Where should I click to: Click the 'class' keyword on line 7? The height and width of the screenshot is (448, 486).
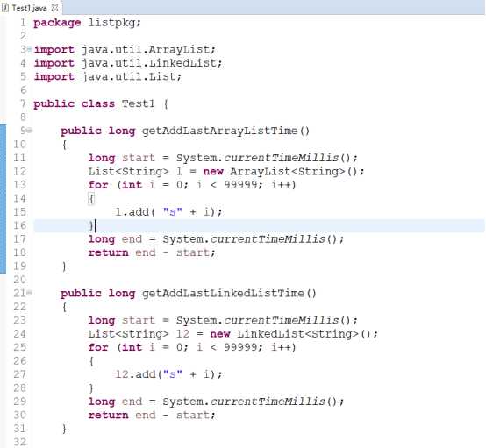(x=98, y=103)
